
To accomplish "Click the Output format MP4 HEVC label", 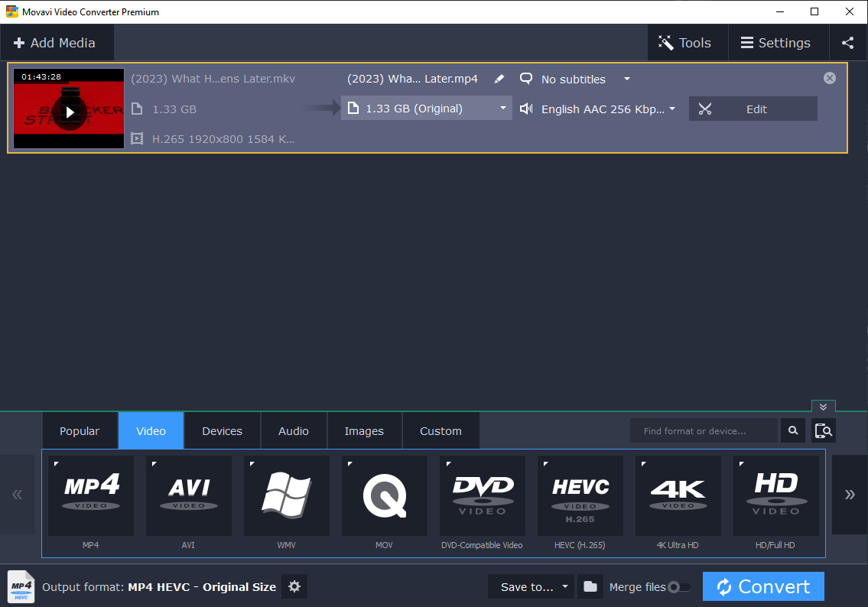I will (159, 587).
